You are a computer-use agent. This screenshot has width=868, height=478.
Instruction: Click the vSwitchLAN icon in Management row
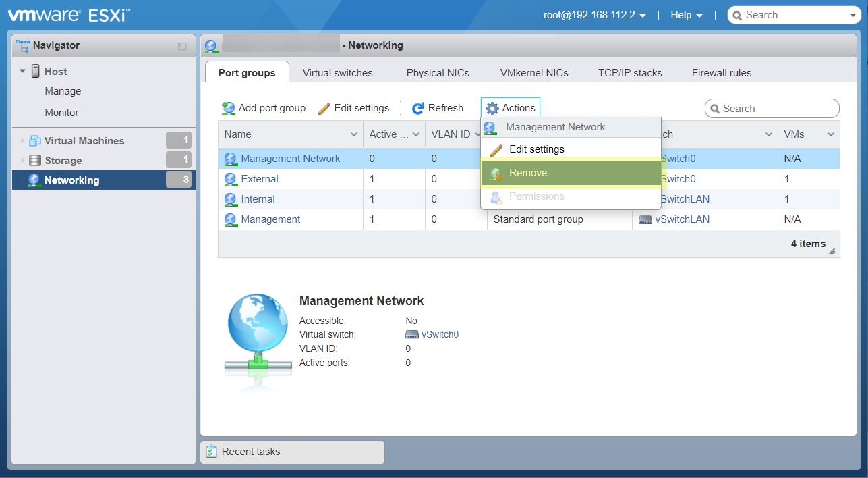(645, 219)
